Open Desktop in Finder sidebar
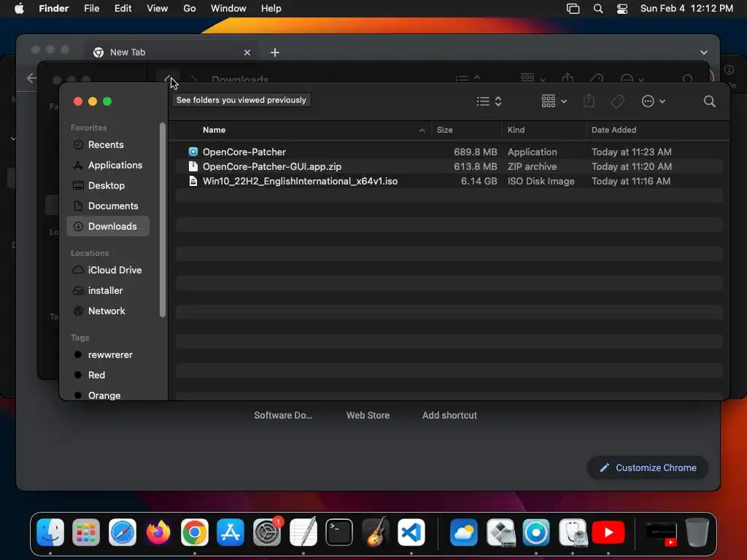 tap(106, 186)
